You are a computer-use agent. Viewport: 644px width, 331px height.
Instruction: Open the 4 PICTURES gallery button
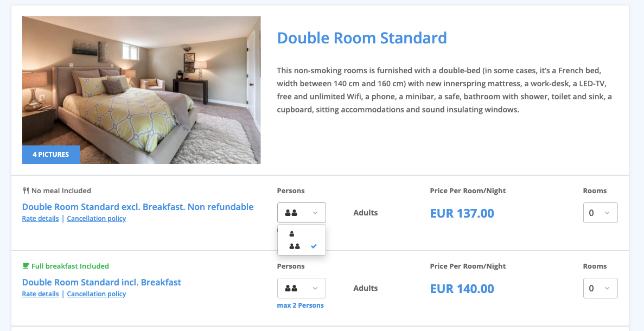coord(51,155)
